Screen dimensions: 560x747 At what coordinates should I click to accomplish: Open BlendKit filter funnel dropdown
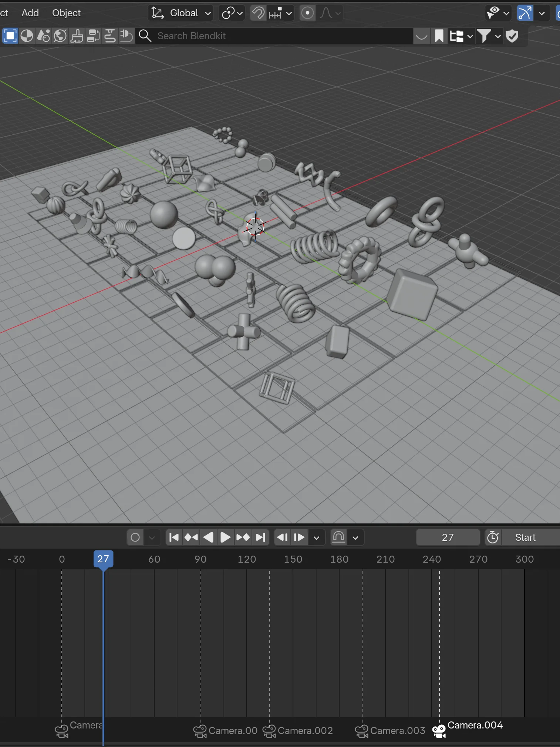click(x=489, y=36)
